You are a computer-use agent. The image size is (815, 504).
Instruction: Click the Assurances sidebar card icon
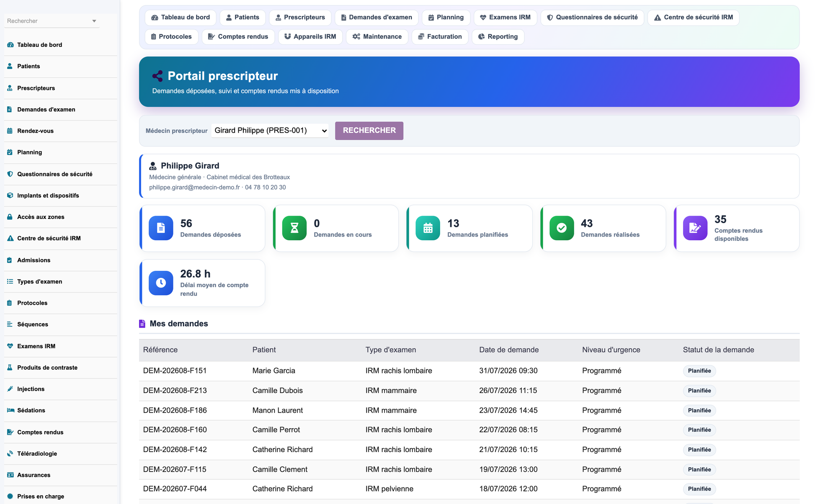(x=10, y=475)
